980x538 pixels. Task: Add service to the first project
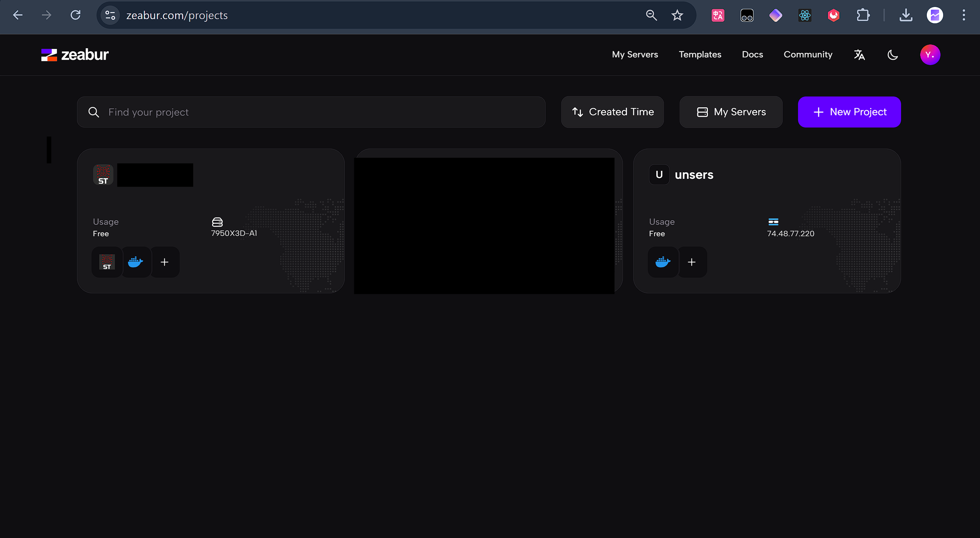coord(164,262)
